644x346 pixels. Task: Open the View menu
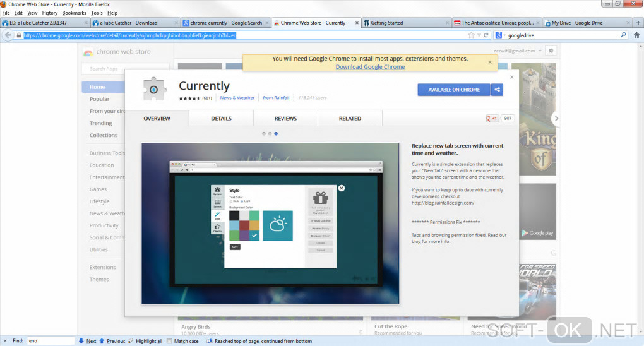pyautogui.click(x=32, y=13)
